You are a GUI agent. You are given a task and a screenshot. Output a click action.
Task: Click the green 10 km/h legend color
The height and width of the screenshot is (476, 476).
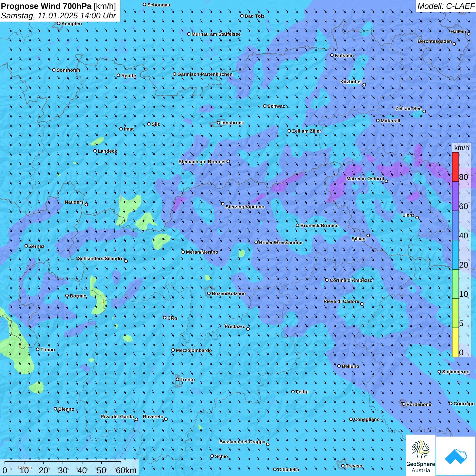455,284
